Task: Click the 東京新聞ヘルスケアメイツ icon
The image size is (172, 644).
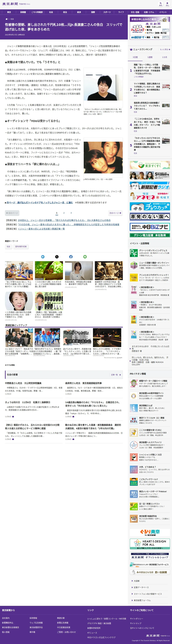Action: pyautogui.click(x=134, y=445)
